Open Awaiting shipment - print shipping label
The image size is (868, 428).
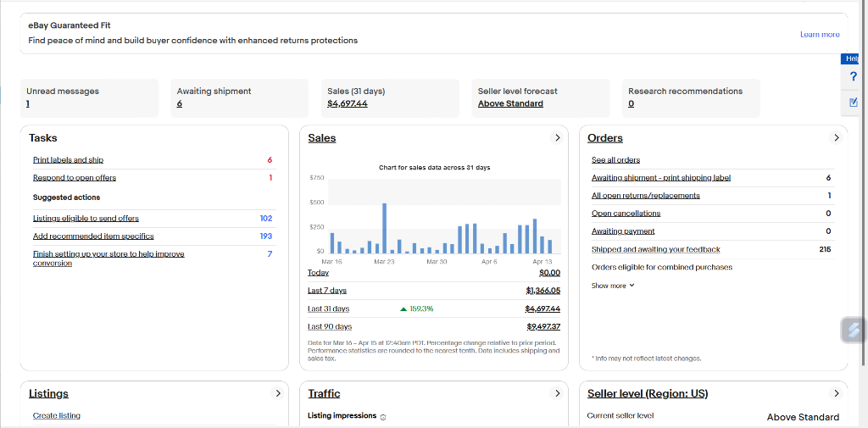coord(661,178)
